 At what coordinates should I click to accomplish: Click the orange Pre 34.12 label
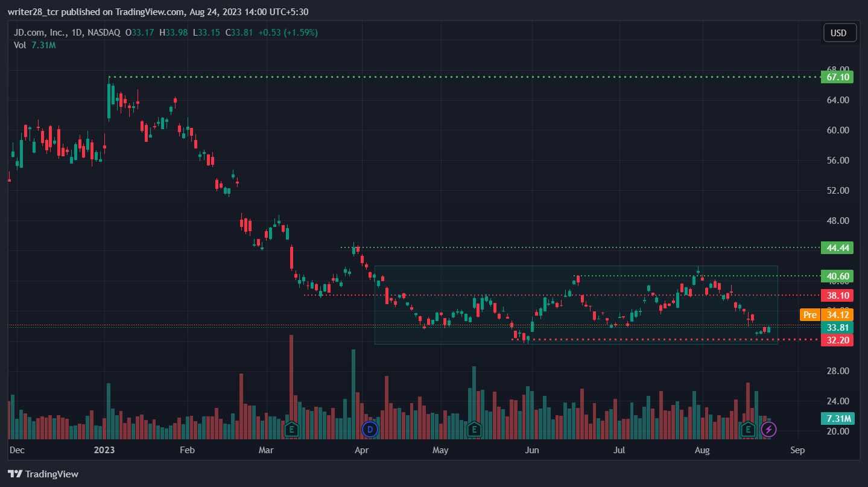coord(827,314)
